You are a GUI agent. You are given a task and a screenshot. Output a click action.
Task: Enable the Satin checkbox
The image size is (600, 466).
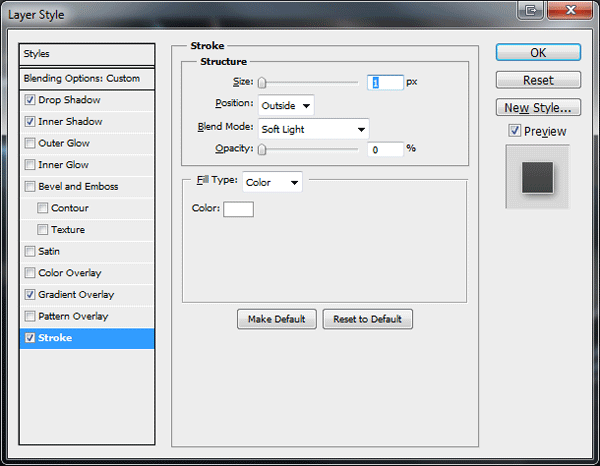pos(30,251)
